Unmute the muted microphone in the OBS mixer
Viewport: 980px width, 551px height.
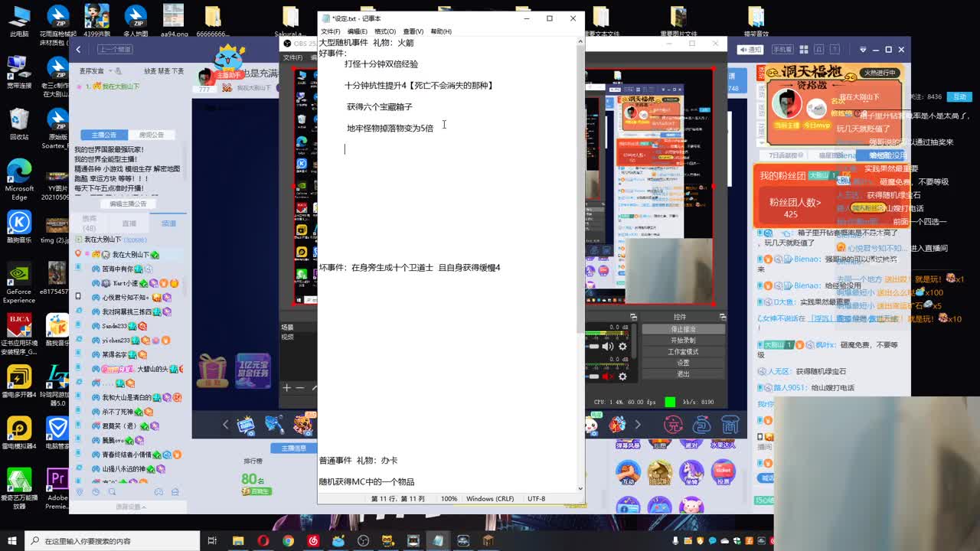click(x=607, y=377)
